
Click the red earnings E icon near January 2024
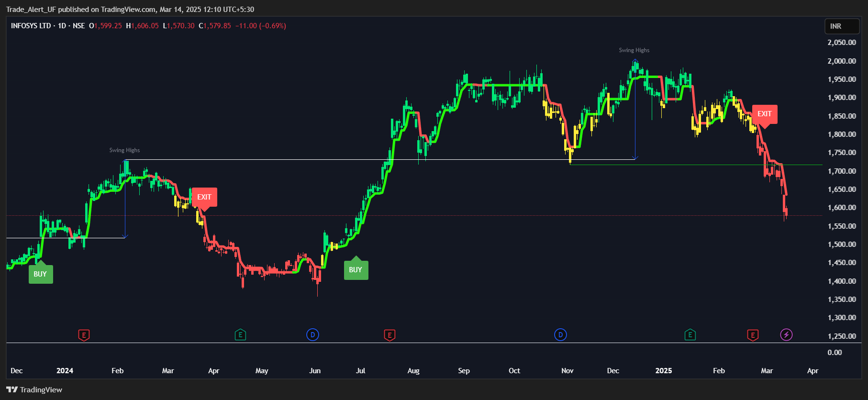(x=84, y=335)
